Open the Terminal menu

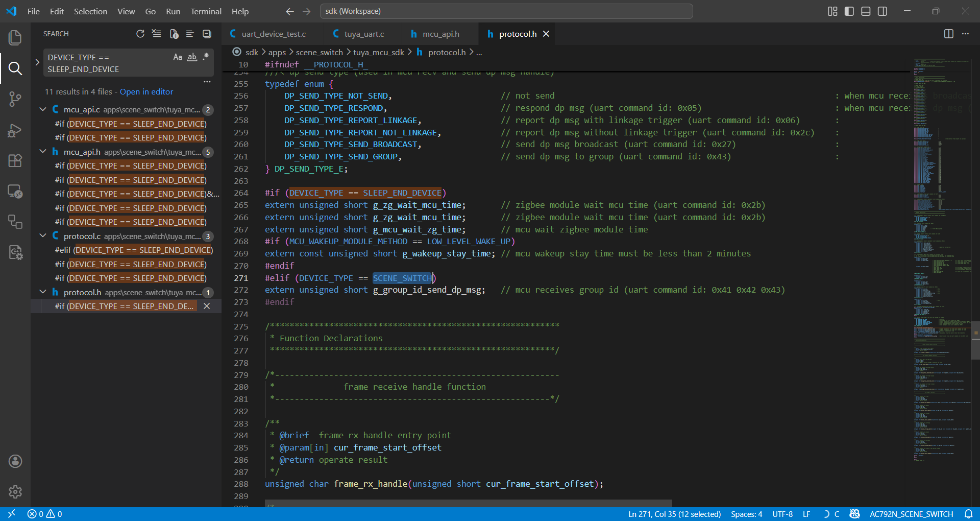[206, 11]
